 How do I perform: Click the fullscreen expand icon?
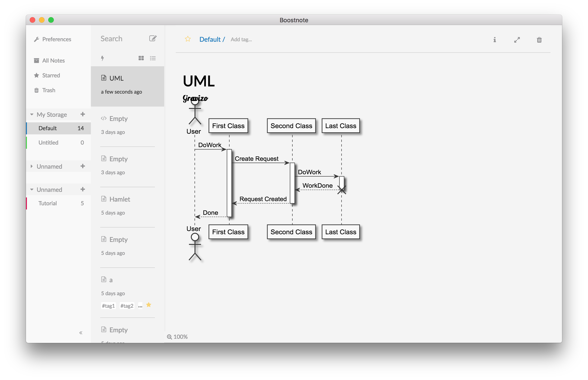pos(517,40)
